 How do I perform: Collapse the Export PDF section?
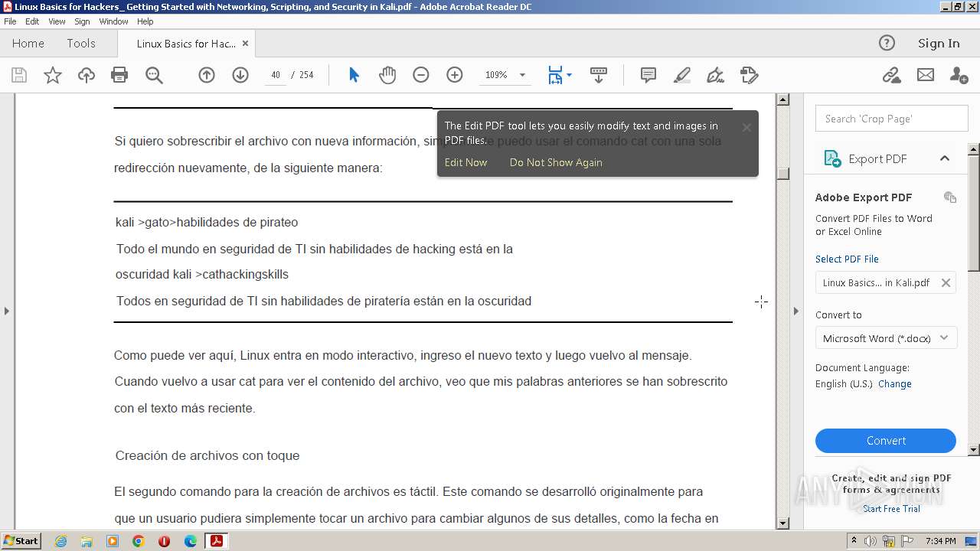[x=944, y=158]
